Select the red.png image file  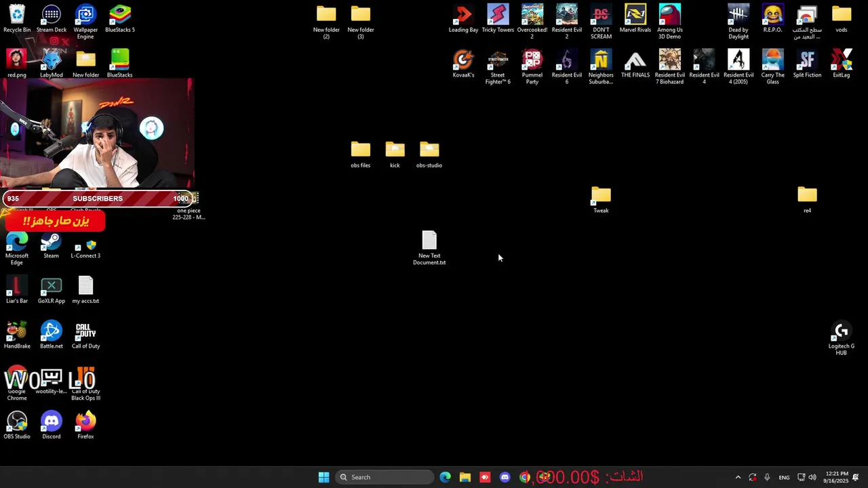tap(17, 64)
